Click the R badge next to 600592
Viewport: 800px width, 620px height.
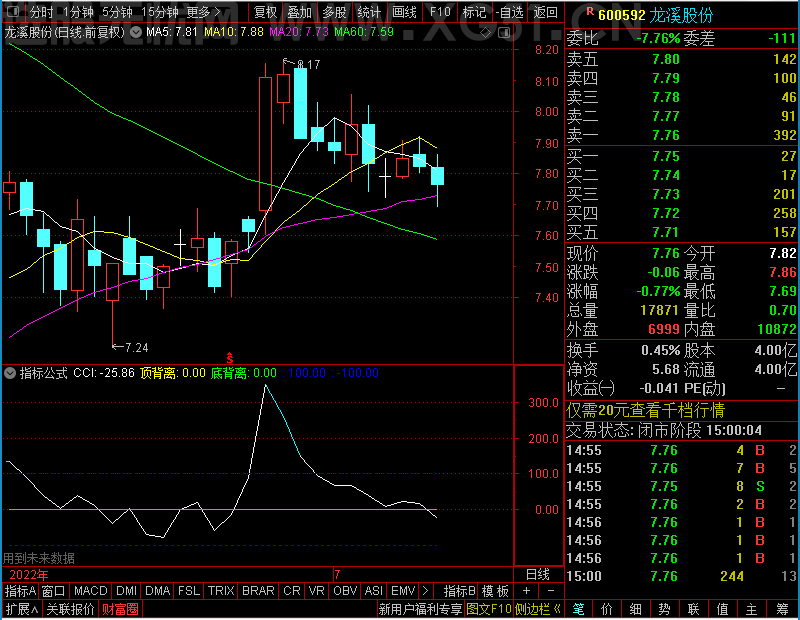[x=590, y=11]
